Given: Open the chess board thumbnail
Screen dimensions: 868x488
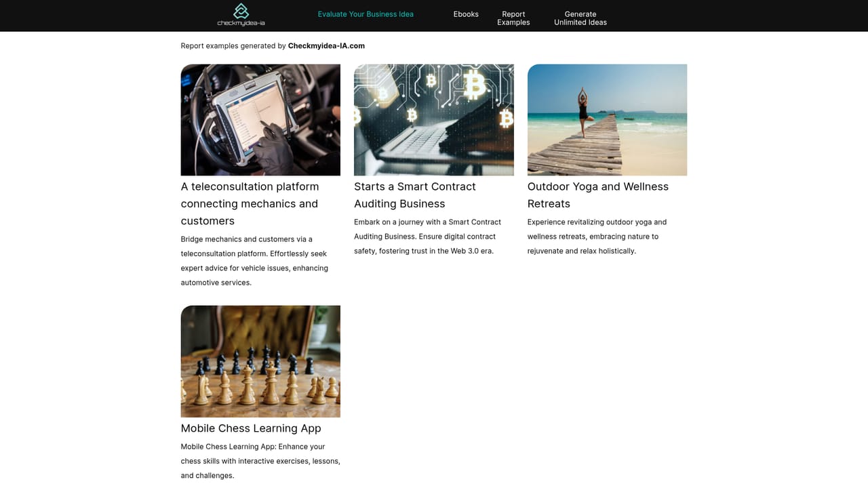Looking at the screenshot, I should tap(260, 361).
